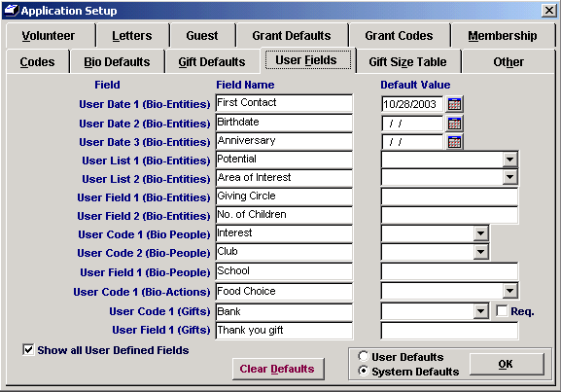This screenshot has width=561, height=392.
Task: Open the Other tab
Action: pyautogui.click(x=508, y=62)
